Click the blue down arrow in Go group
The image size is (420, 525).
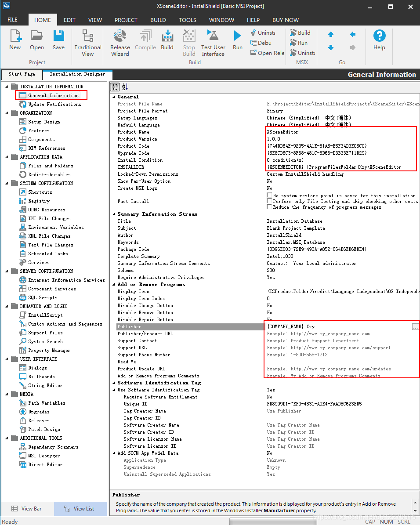click(331, 47)
